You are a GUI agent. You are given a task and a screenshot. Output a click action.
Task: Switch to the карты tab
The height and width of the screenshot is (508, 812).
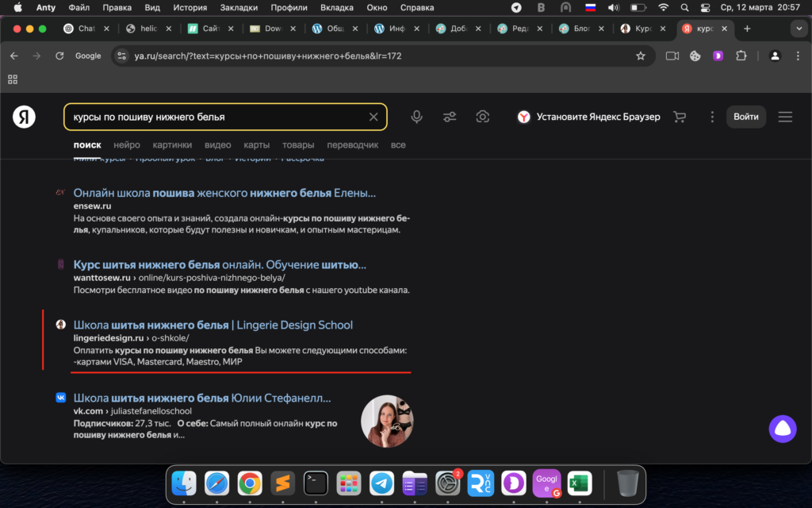256,145
